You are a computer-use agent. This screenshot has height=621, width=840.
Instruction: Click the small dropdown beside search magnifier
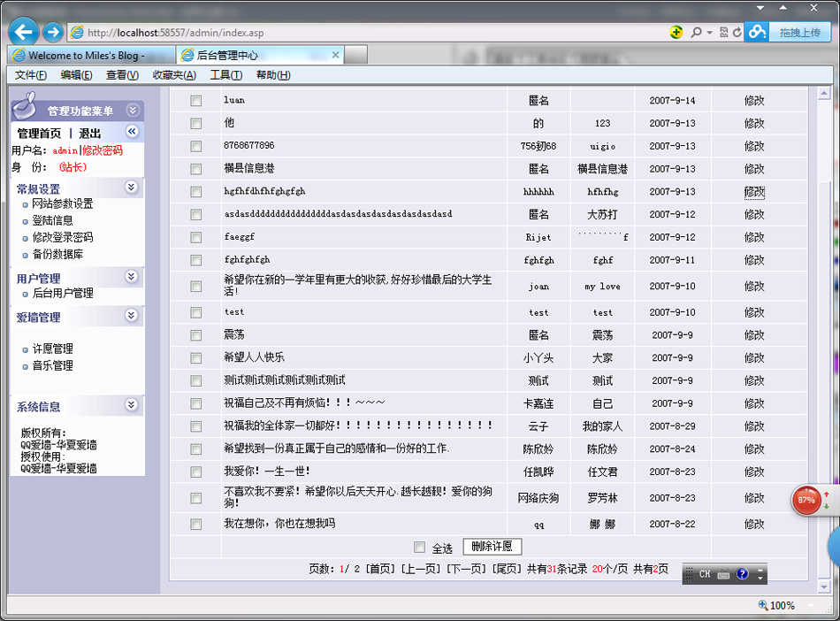point(709,33)
